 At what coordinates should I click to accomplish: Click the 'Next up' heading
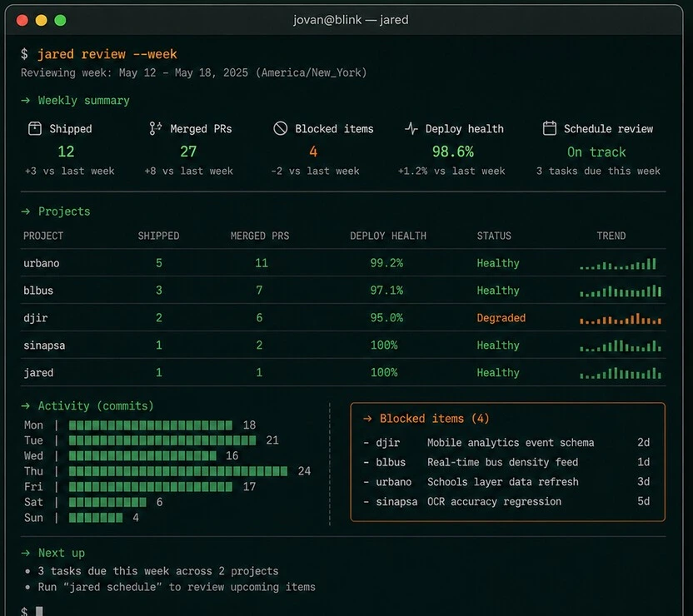62,553
